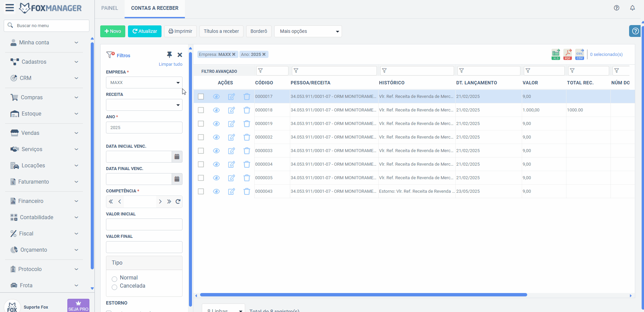Expand the Financeiro sidebar section
Image resolution: width=644 pixels, height=312 pixels.
click(x=44, y=201)
